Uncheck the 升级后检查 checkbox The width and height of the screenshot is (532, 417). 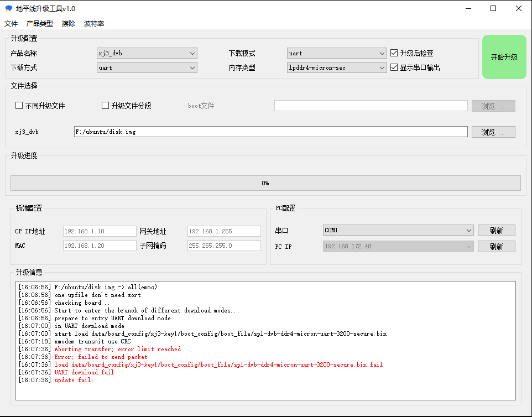click(394, 53)
